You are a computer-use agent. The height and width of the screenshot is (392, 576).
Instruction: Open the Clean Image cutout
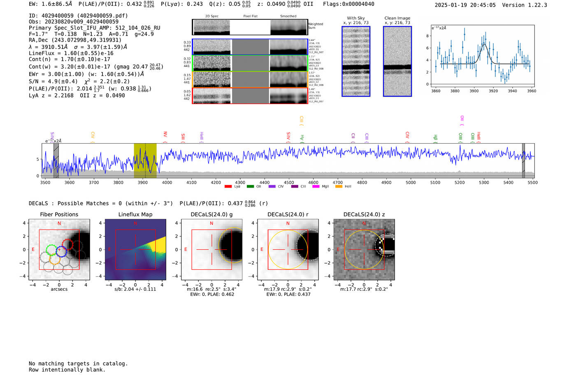click(x=397, y=61)
